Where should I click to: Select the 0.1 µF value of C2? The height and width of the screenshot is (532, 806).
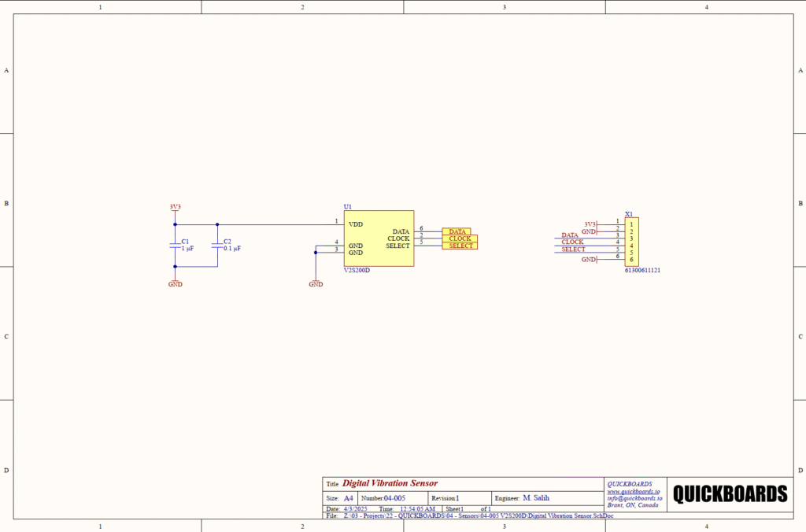click(x=232, y=248)
